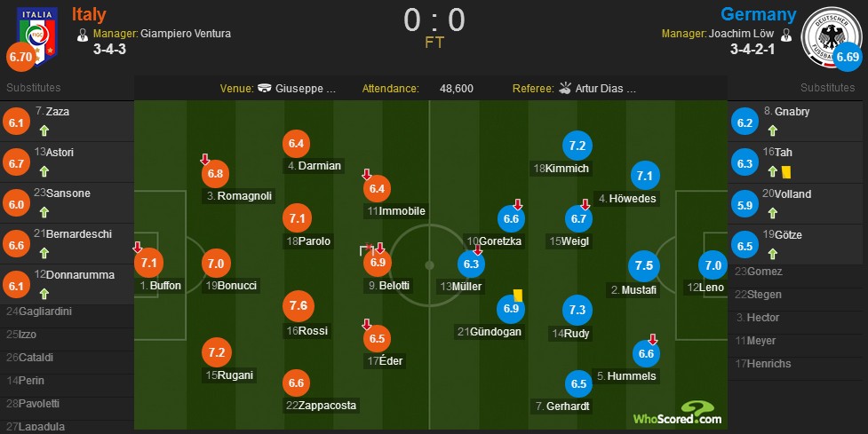Click Italy's 6.70 team rating badge
The image size is (868, 434).
point(21,57)
